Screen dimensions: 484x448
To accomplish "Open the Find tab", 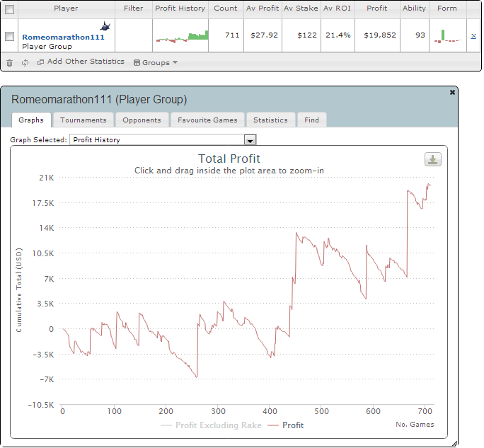I will coord(312,120).
